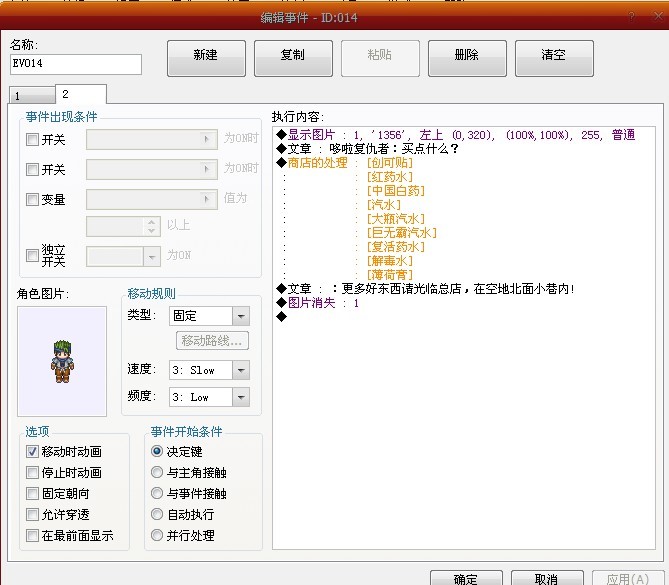This screenshot has height=585, width=669.
Task: Check the 允许穿透 option
Action: pos(32,514)
